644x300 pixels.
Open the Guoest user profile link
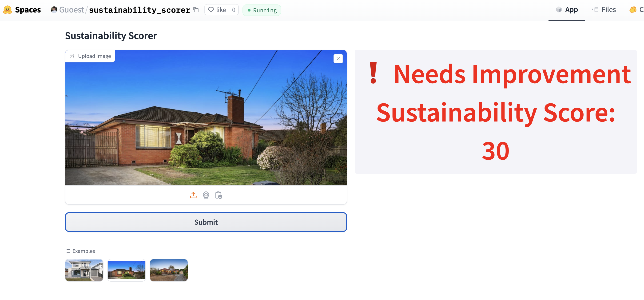click(71, 10)
